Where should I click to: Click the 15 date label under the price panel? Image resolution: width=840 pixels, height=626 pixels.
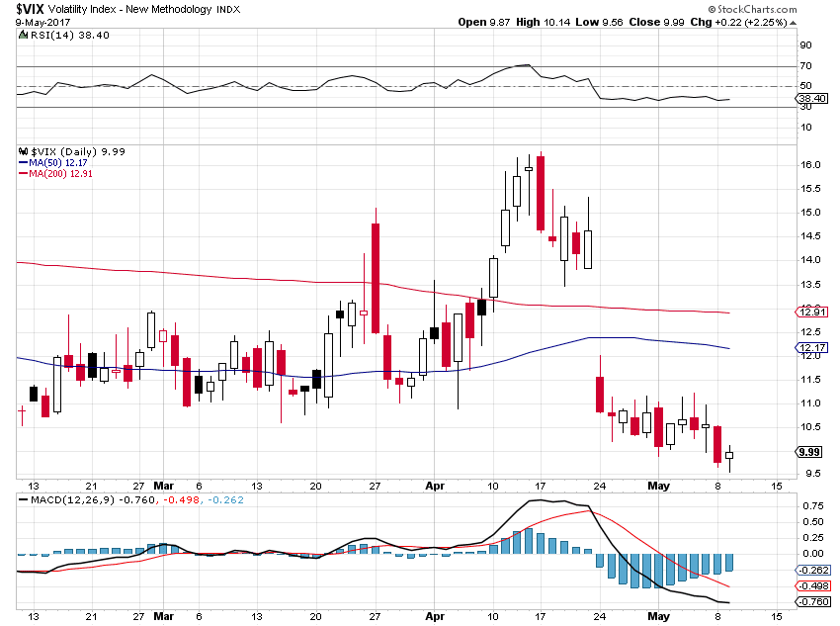(x=776, y=487)
